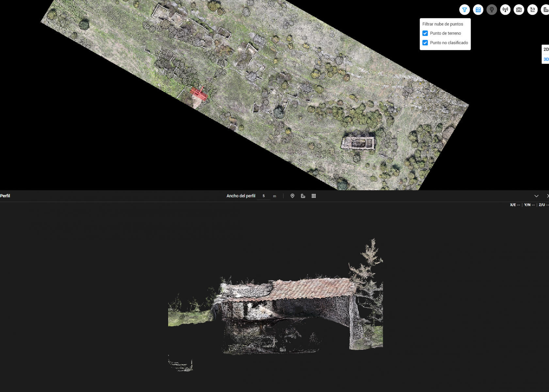Click the gray webcam-style camera view icon
The height and width of the screenshot is (392, 549).
click(492, 10)
